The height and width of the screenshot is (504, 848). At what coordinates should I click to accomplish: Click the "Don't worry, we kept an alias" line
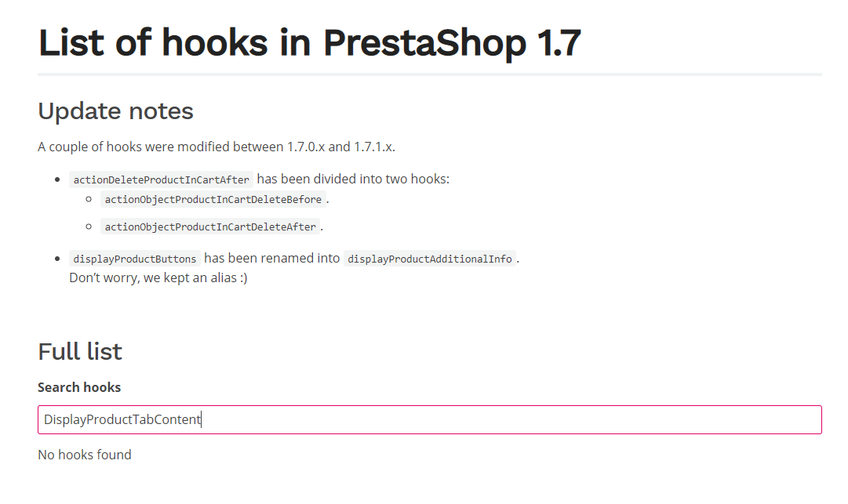[x=158, y=277]
